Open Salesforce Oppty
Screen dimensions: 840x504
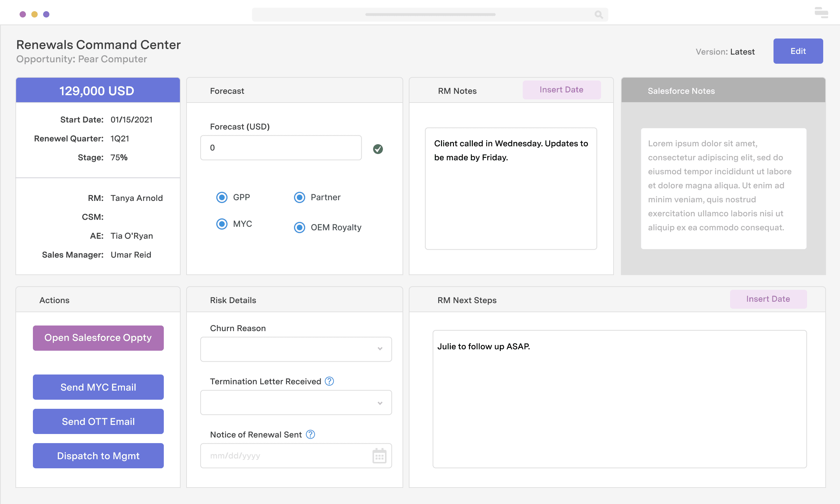(98, 338)
